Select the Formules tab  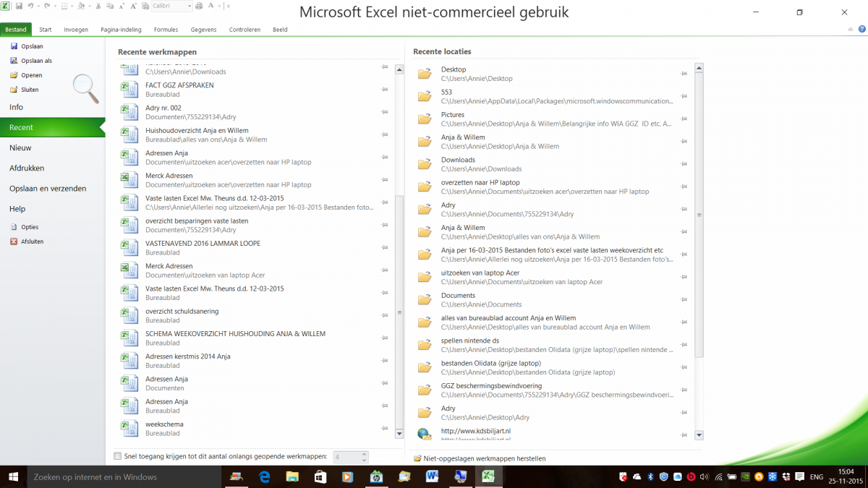166,30
